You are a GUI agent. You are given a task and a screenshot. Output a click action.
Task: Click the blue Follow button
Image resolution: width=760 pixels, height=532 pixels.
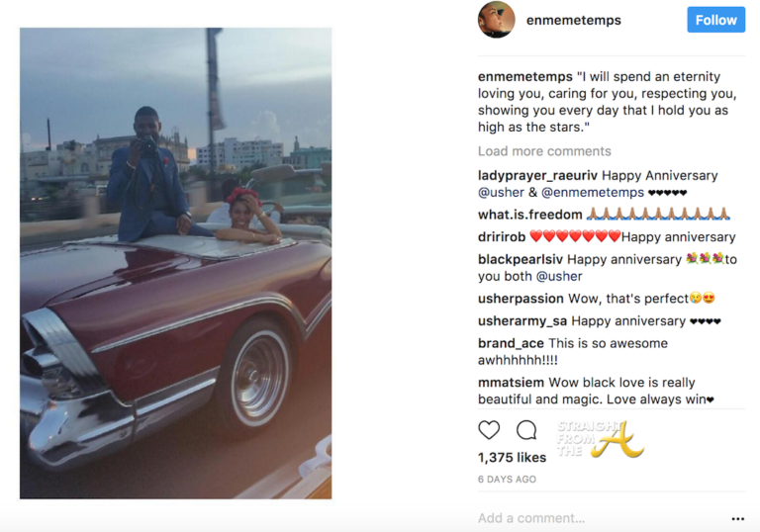(x=715, y=20)
